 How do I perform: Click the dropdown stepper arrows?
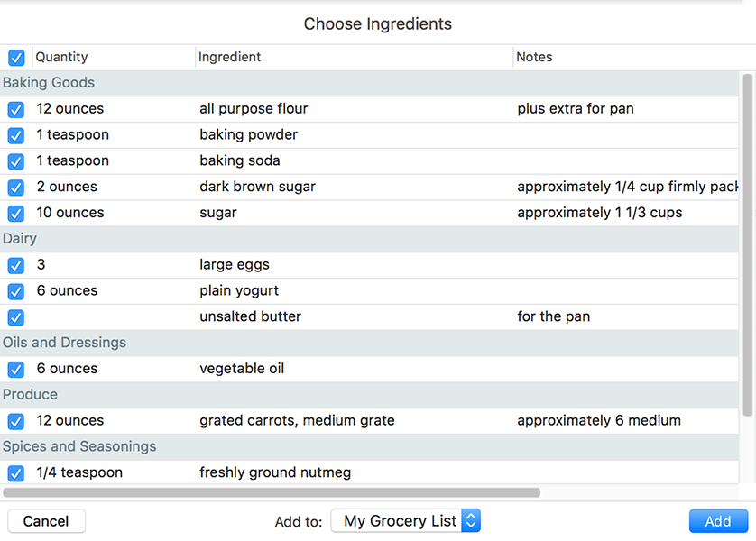[x=472, y=520]
